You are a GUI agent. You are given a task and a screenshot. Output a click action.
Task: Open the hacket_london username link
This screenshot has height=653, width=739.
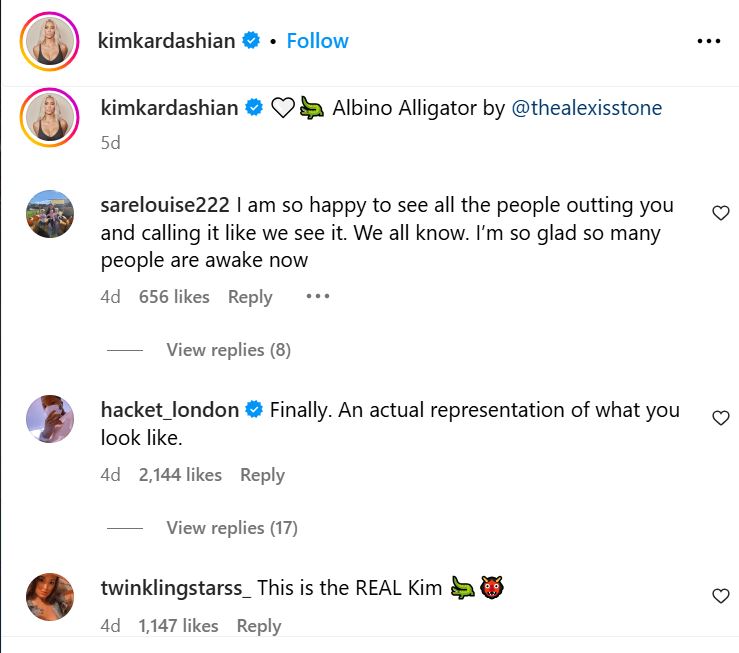[170, 410]
